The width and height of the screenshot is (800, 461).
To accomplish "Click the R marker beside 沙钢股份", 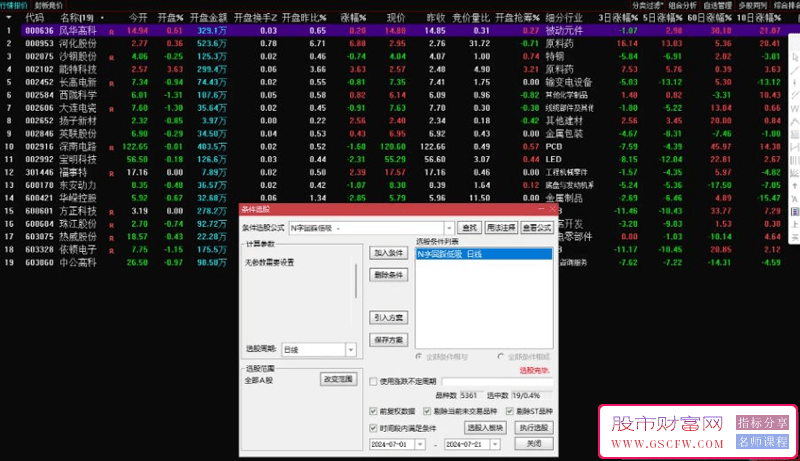I will coord(111,58).
